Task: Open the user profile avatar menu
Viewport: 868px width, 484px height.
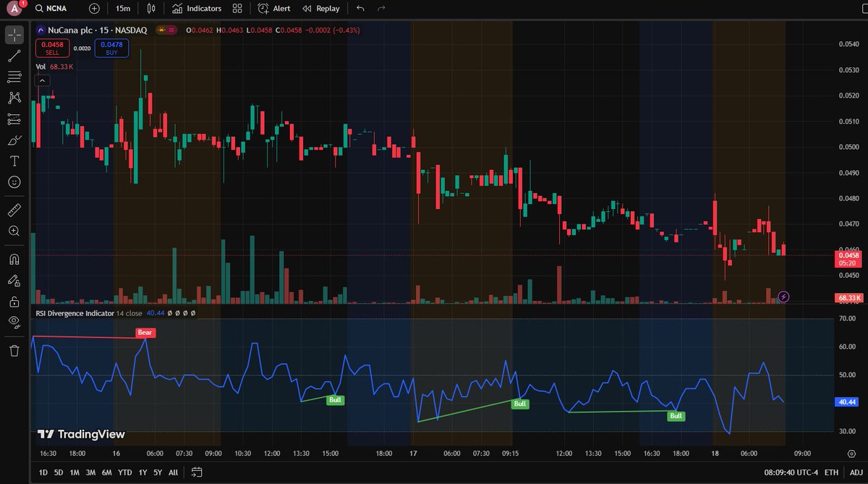Action: [14, 9]
